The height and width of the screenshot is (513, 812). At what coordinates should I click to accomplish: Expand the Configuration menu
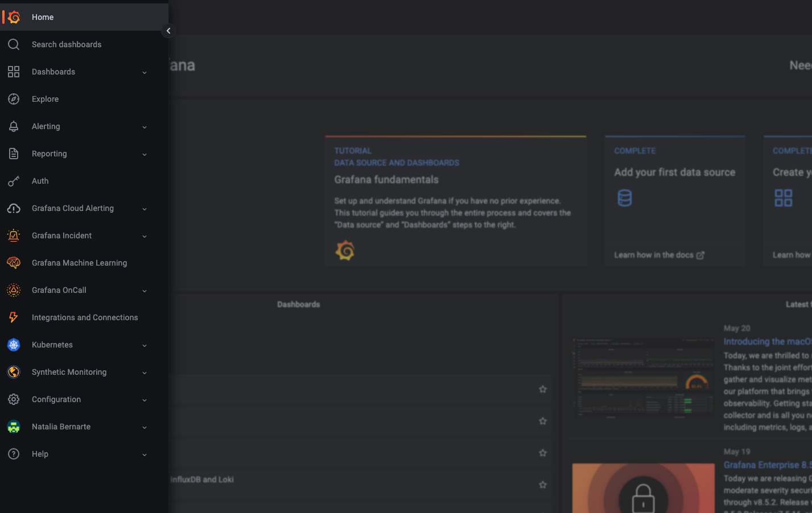[144, 400]
